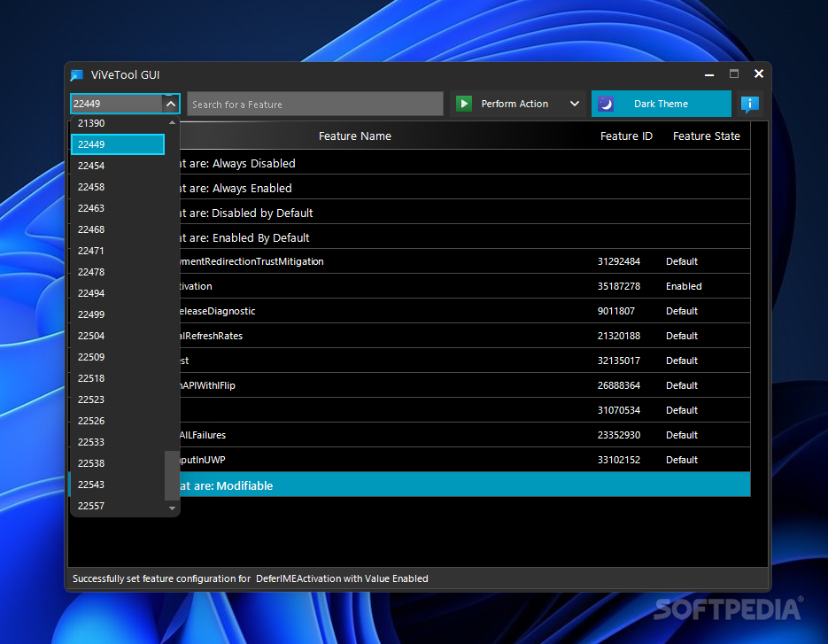The image size is (828, 644).
Task: Pick build 22509 from the list
Action: tap(118, 357)
